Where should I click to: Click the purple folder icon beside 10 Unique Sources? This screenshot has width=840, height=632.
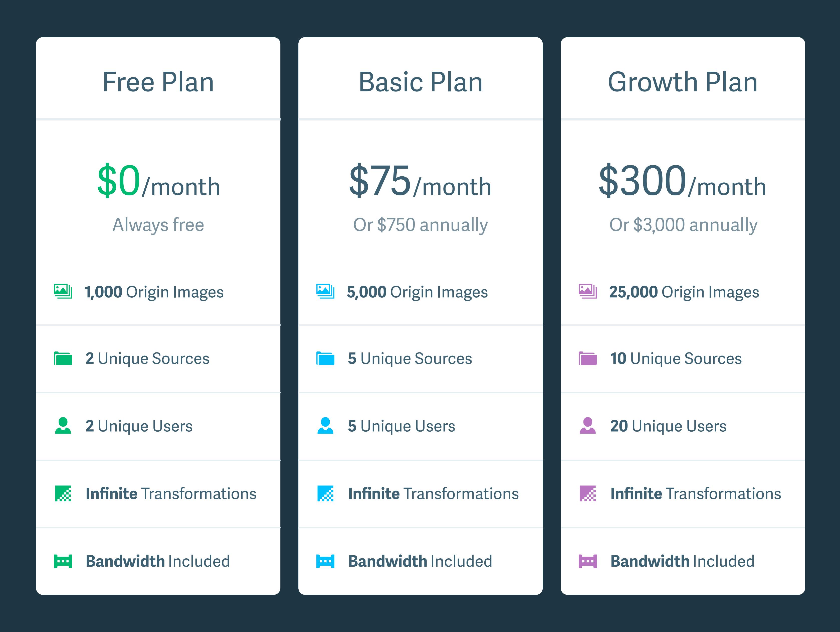[x=588, y=358]
